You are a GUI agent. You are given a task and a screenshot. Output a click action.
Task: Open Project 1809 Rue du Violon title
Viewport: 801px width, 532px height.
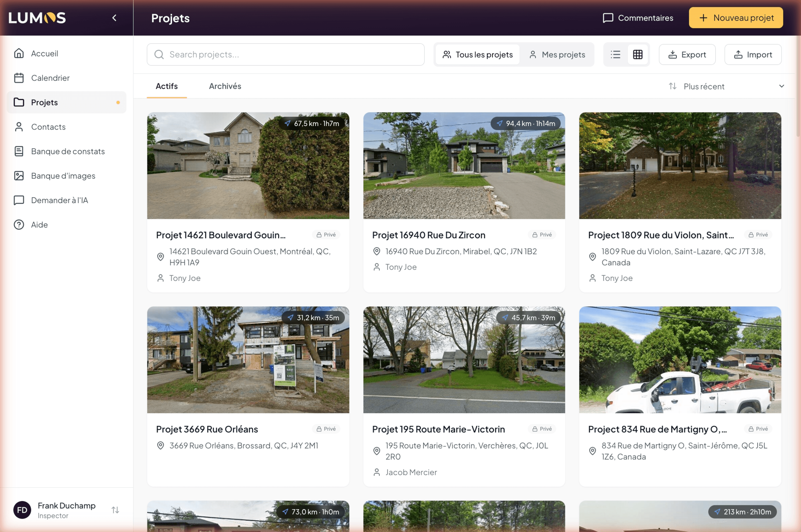click(661, 235)
